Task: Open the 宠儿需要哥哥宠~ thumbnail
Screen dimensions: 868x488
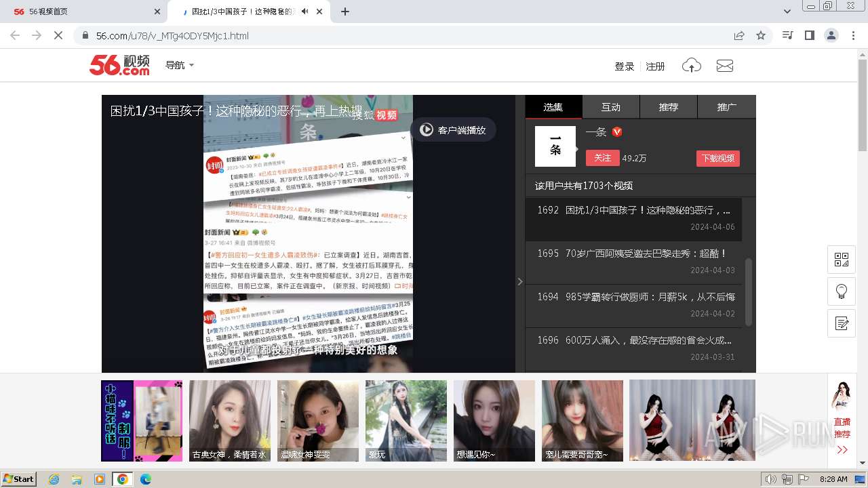Action: click(x=583, y=421)
